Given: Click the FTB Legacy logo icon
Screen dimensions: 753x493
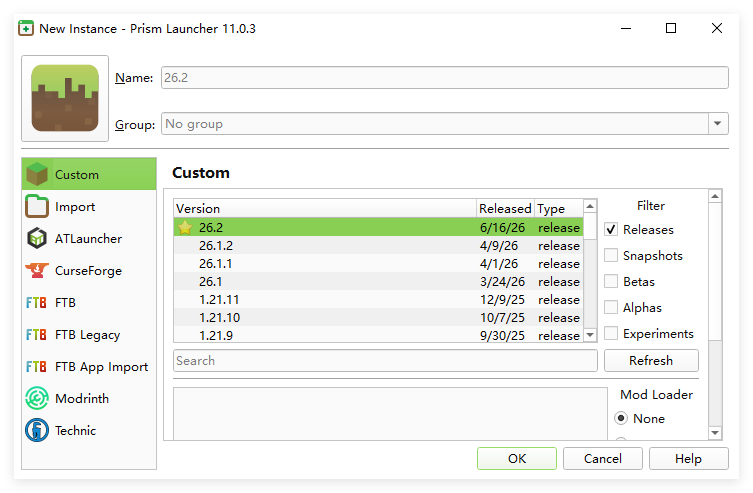Looking at the screenshot, I should click(x=36, y=335).
